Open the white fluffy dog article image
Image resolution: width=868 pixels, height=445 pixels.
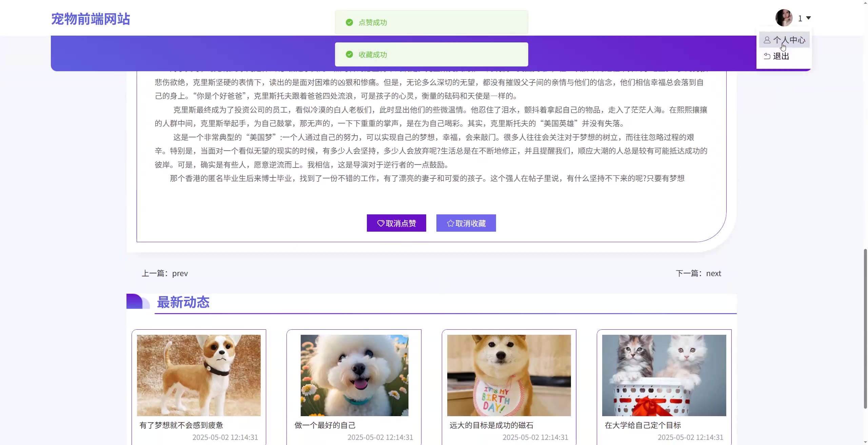[x=354, y=375]
